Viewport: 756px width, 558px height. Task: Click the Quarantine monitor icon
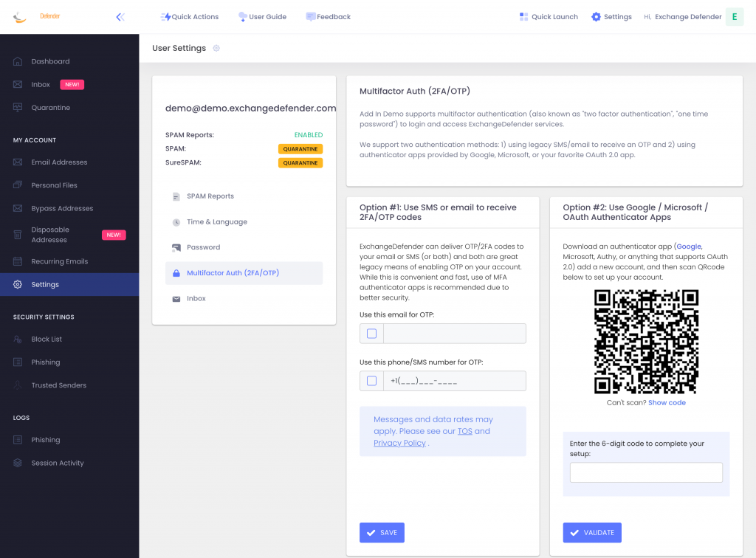(x=18, y=108)
